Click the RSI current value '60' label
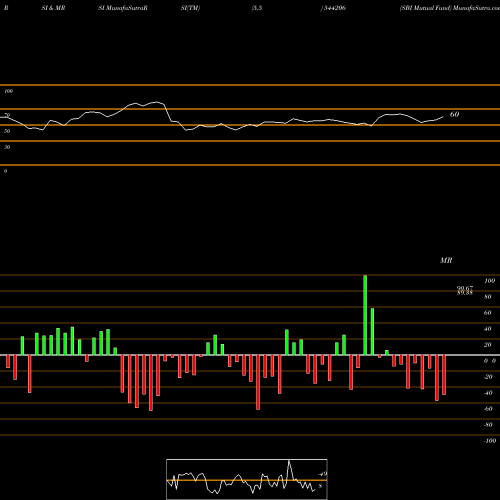The image size is (500, 500). pos(454,114)
